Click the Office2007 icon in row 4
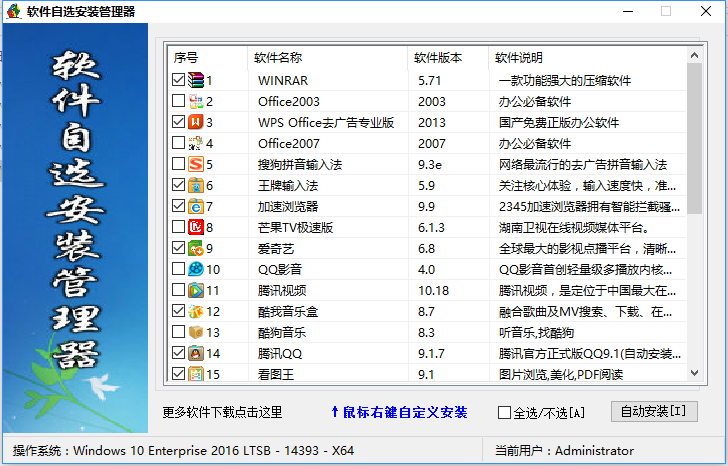Viewport: 728px width, 466px height. 196,143
